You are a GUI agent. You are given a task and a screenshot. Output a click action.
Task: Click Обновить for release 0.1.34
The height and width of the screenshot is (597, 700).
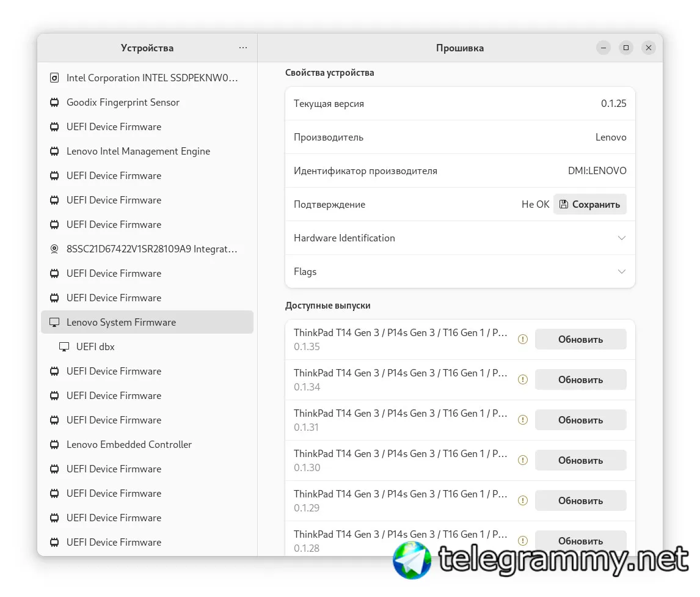click(580, 379)
